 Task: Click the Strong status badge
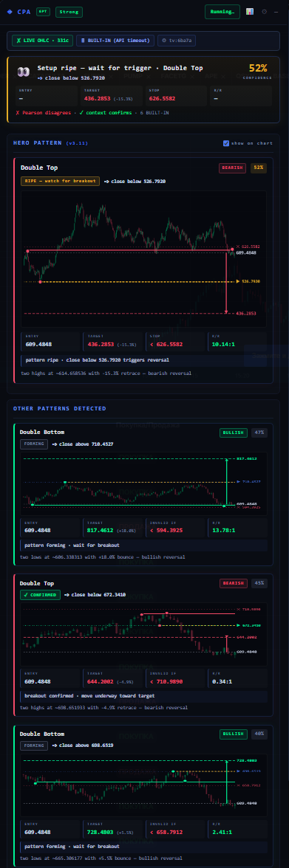click(69, 12)
